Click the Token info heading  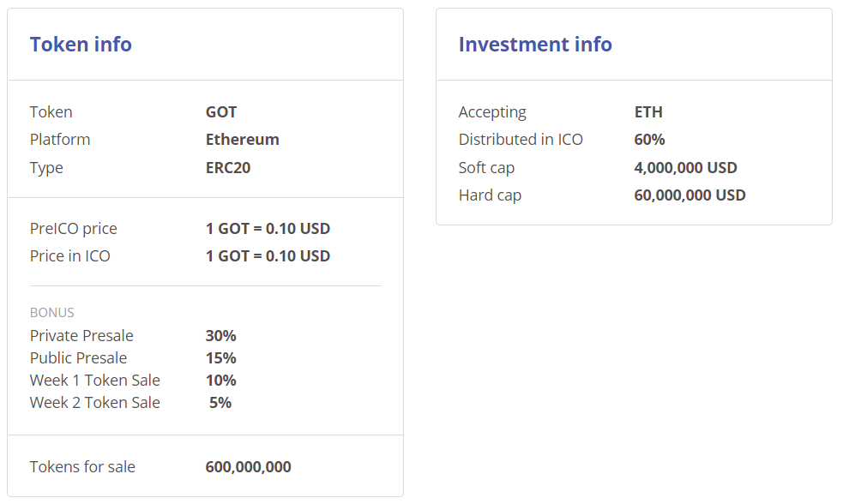click(x=81, y=45)
